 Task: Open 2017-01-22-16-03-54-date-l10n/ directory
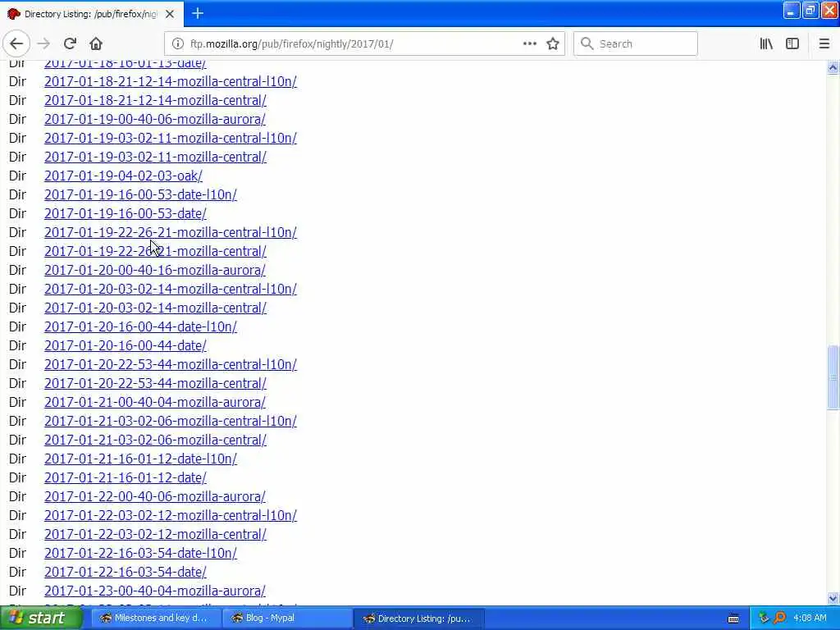click(140, 553)
